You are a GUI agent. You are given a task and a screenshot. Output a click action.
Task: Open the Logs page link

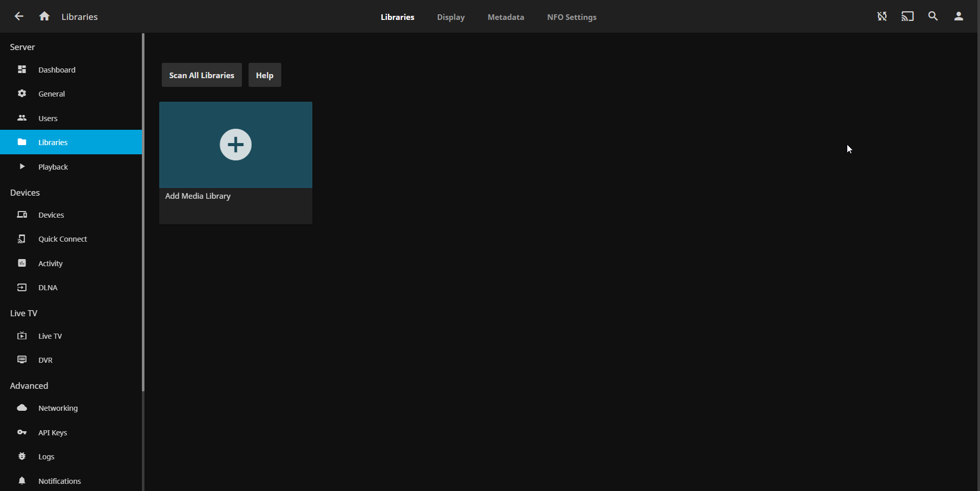[x=71, y=456]
